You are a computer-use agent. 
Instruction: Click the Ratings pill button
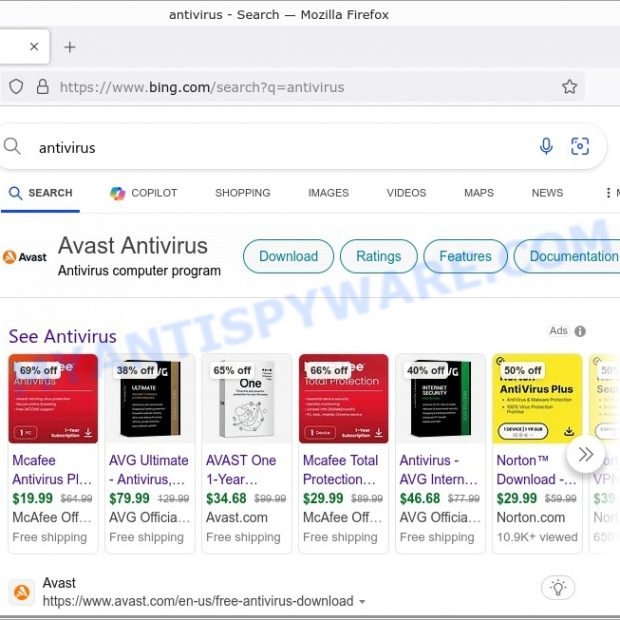click(x=378, y=256)
